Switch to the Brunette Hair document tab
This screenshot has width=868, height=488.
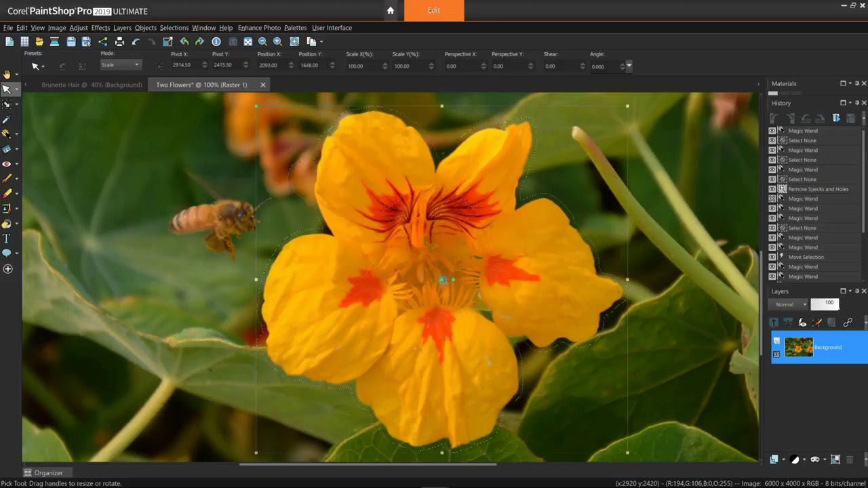click(92, 85)
